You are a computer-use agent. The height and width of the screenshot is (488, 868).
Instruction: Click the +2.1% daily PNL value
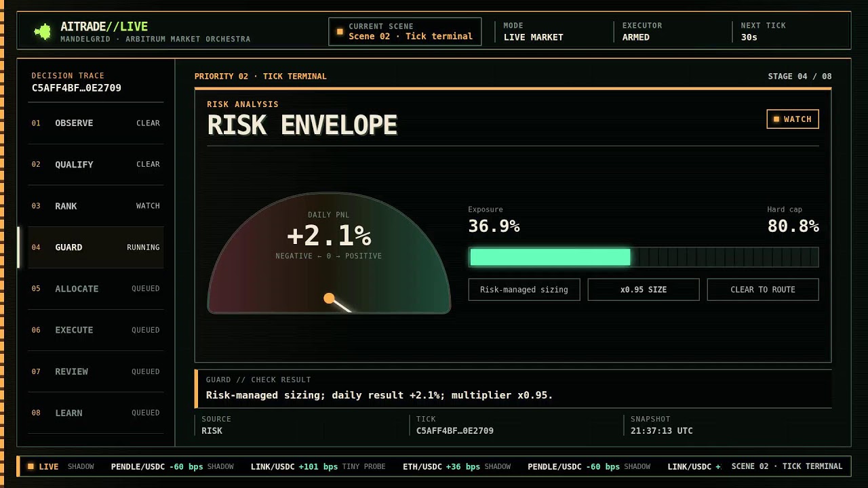click(329, 236)
